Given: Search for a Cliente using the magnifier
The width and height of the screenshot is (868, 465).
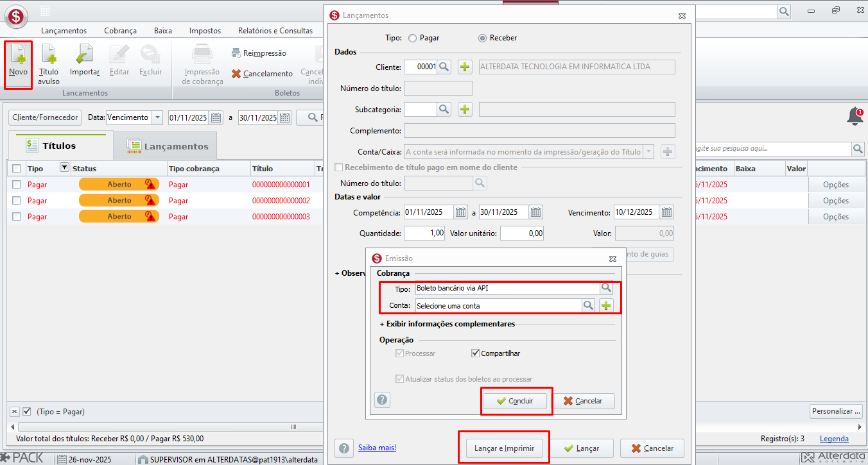Looking at the screenshot, I should pos(444,67).
